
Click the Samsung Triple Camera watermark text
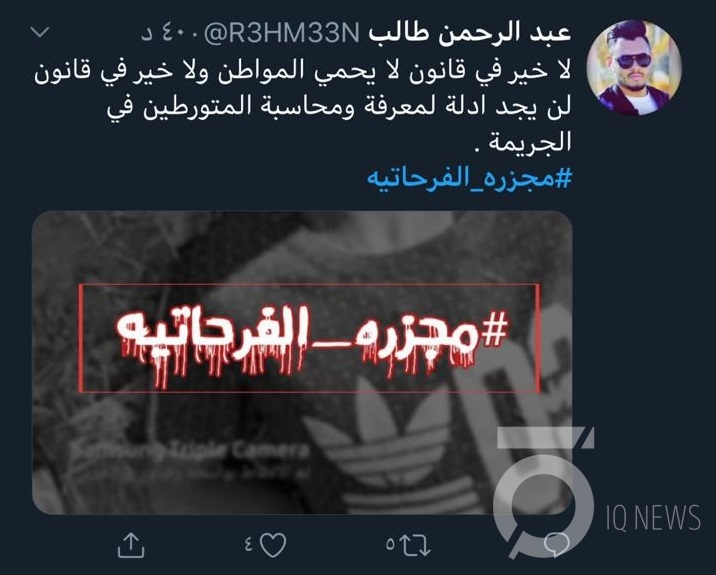190,451
